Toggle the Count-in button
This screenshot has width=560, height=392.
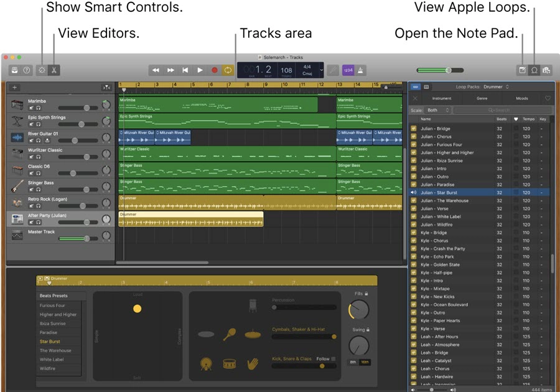point(348,70)
